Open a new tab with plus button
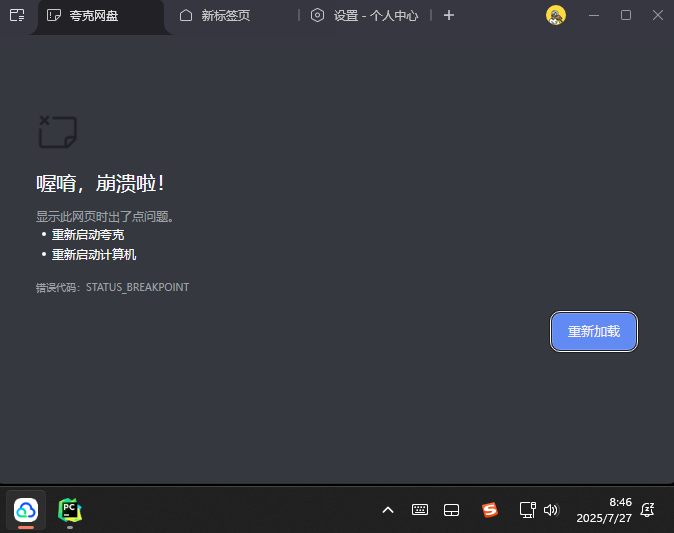 pyautogui.click(x=449, y=15)
